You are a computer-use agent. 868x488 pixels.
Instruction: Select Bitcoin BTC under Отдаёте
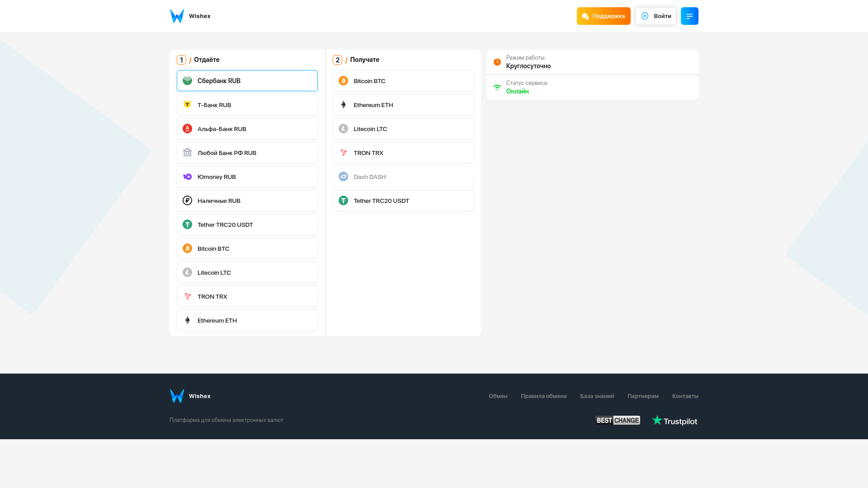247,249
